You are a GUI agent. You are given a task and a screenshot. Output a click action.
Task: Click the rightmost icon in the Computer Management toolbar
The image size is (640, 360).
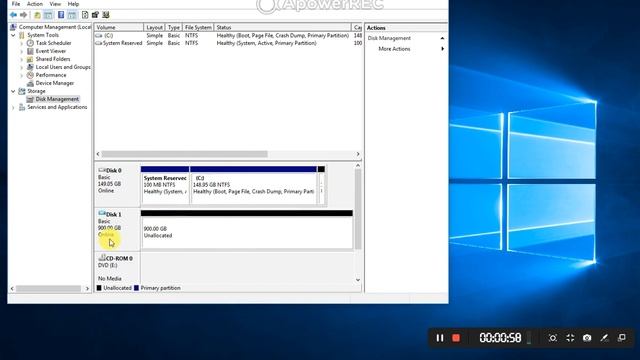(106, 15)
